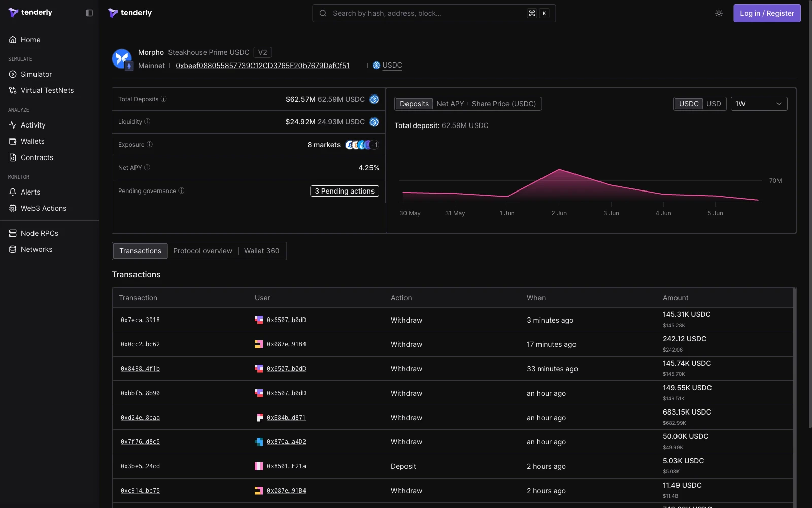Click the stacked market token icons in Exposure
The height and width of the screenshot is (508, 812).
[x=362, y=145]
